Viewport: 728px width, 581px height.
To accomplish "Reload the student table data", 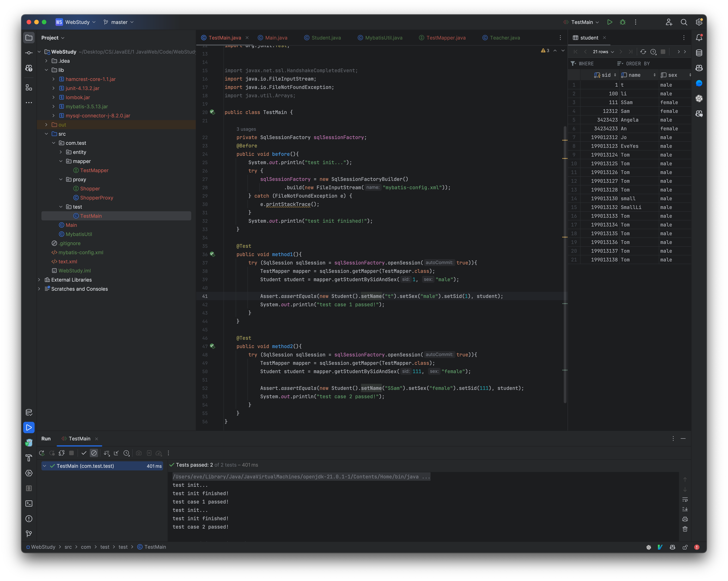I will point(643,52).
